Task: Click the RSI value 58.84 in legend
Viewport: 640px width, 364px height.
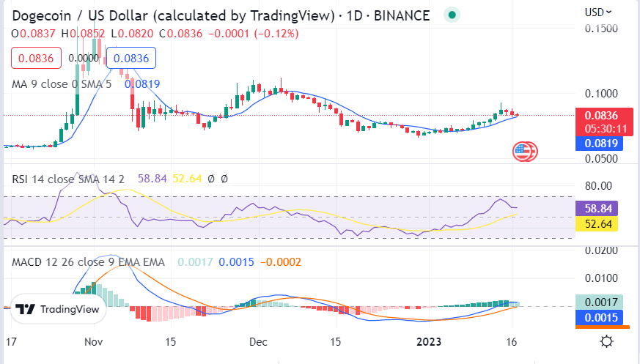Action: [152, 179]
